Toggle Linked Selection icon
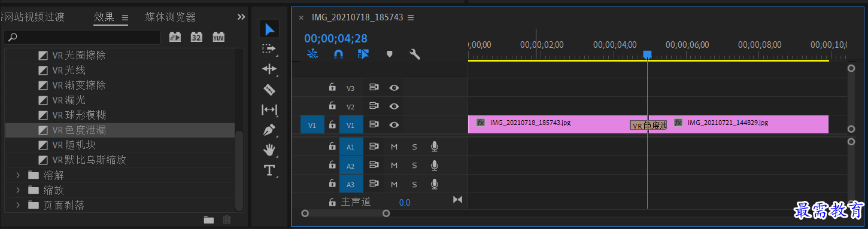Viewport: 868px width, 229px height. pos(363,54)
